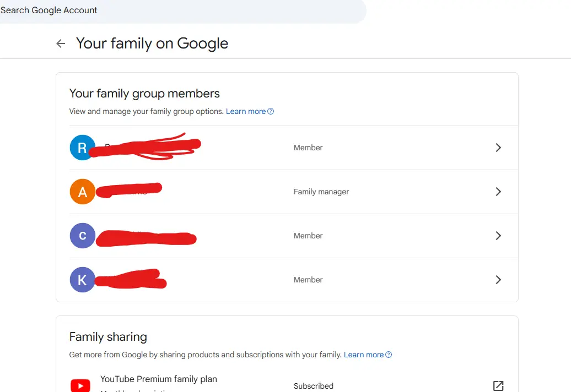Click the YouTube Premium logo icon
Screen dimensions: 571x392
tap(80, 385)
